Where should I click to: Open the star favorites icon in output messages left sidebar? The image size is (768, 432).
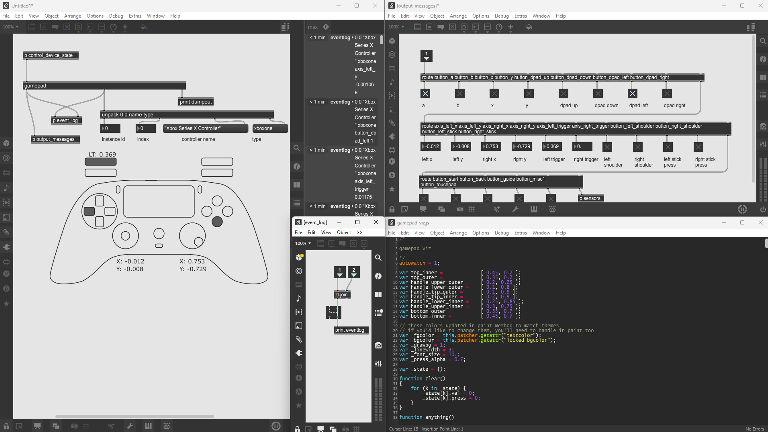point(392,189)
